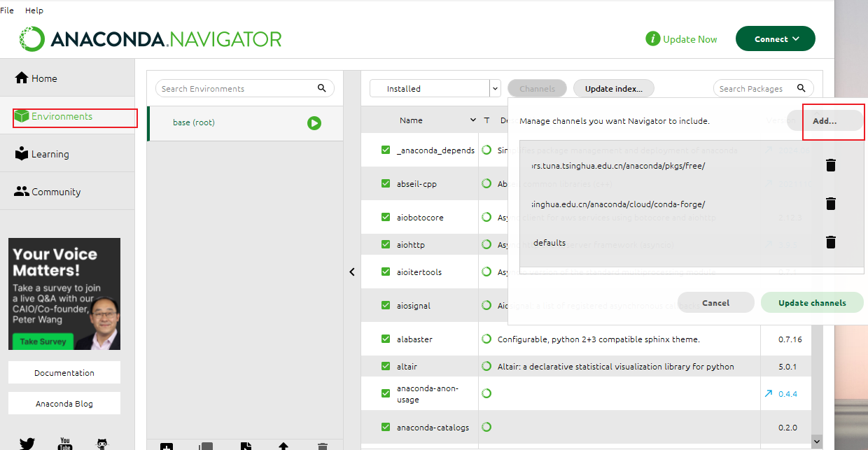
Task: Toggle the anaconda-catalogs package checkbox
Action: (386, 427)
